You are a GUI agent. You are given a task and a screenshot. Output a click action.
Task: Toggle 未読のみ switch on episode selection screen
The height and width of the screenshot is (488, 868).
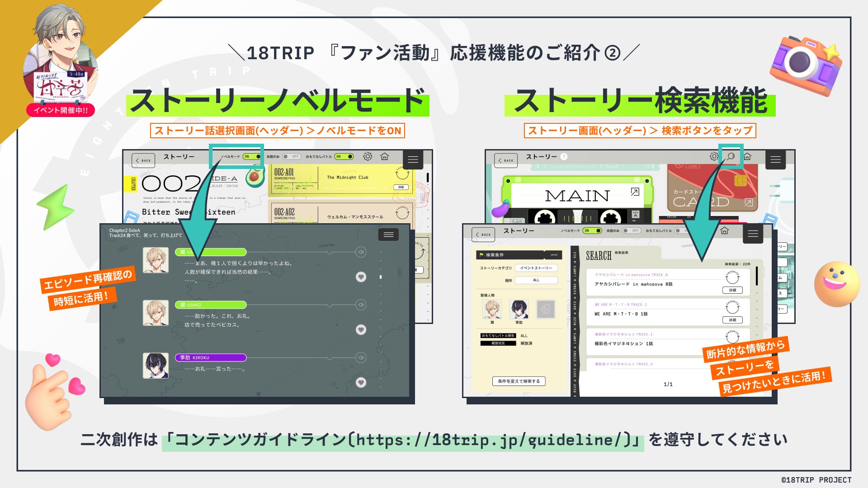point(292,157)
